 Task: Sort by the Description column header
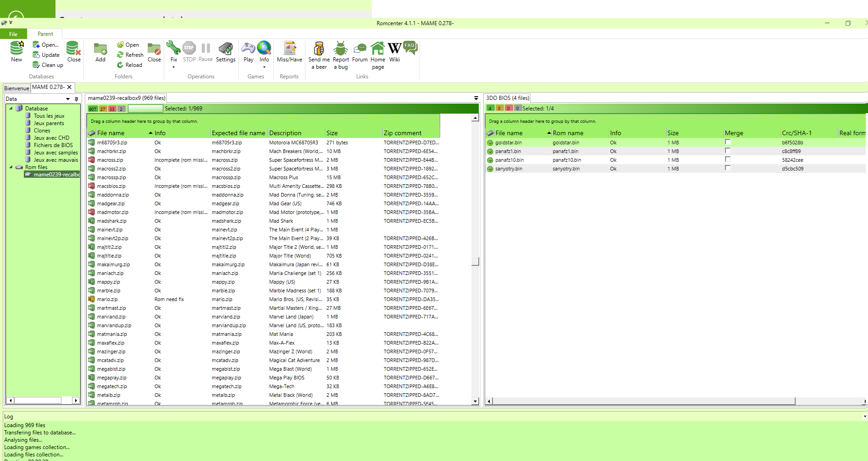(x=285, y=133)
